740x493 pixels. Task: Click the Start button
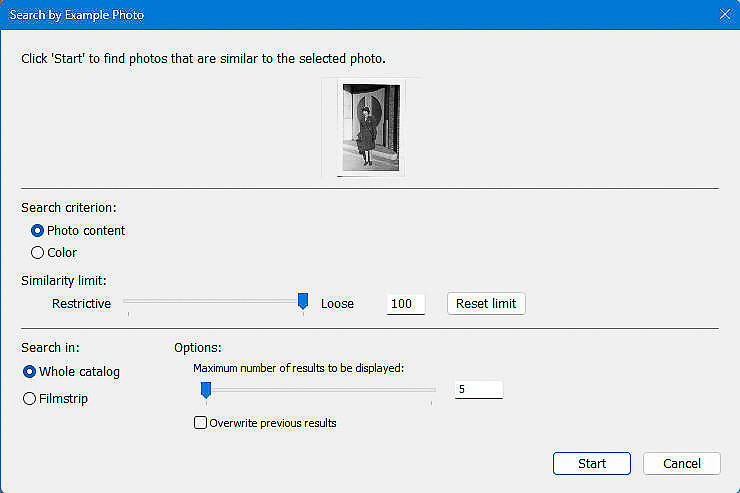click(592, 463)
